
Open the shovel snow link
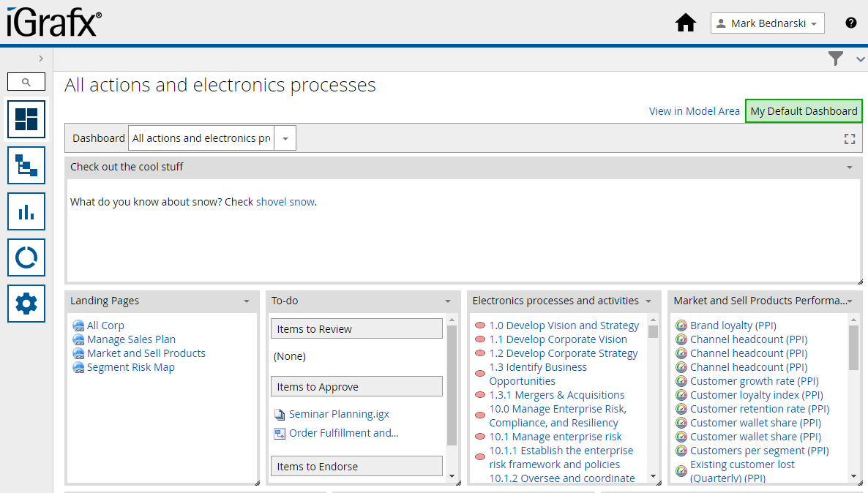coord(285,202)
